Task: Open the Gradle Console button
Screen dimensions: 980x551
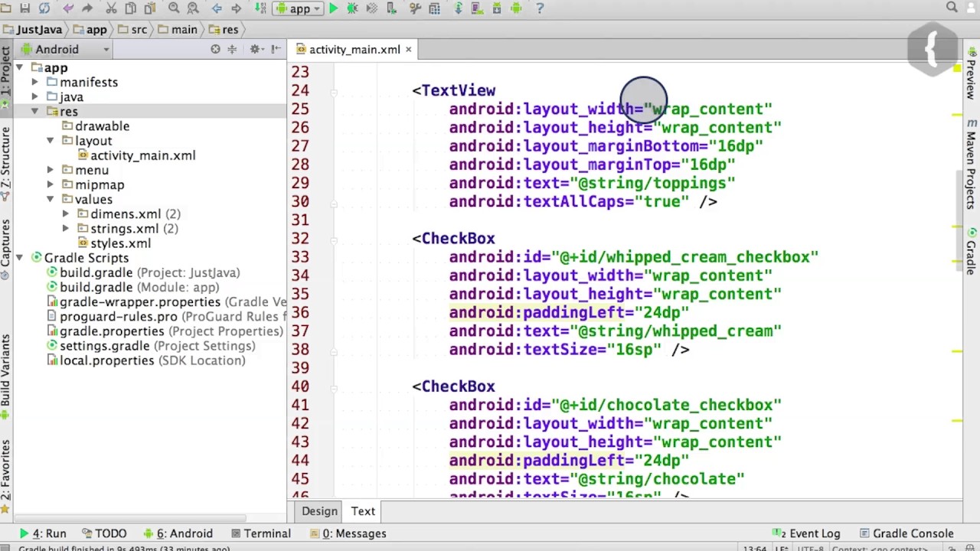Action: 906,533
